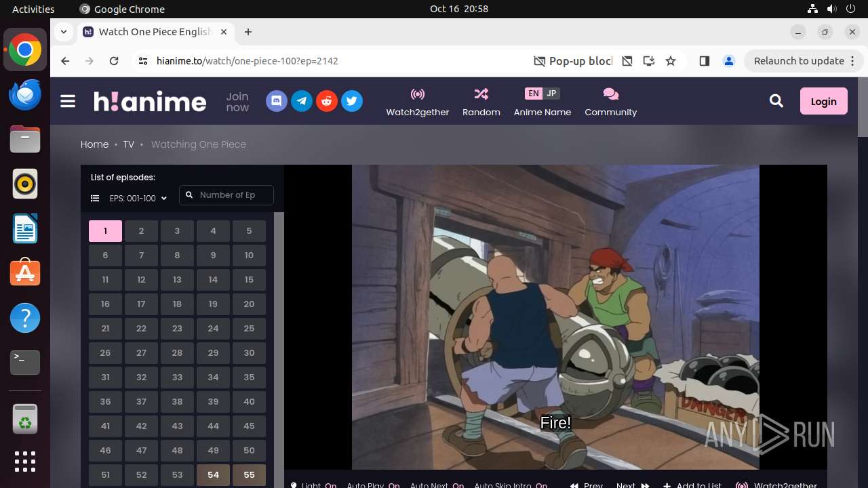Screen dimensions: 868x488
Task: Select episode 13
Action: pyautogui.click(x=177, y=280)
